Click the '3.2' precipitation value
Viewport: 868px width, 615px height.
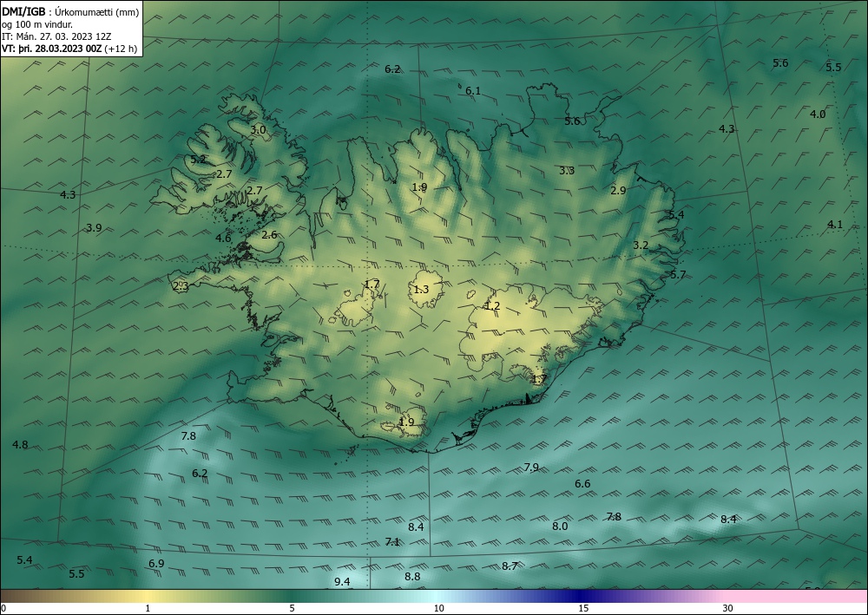pos(641,245)
